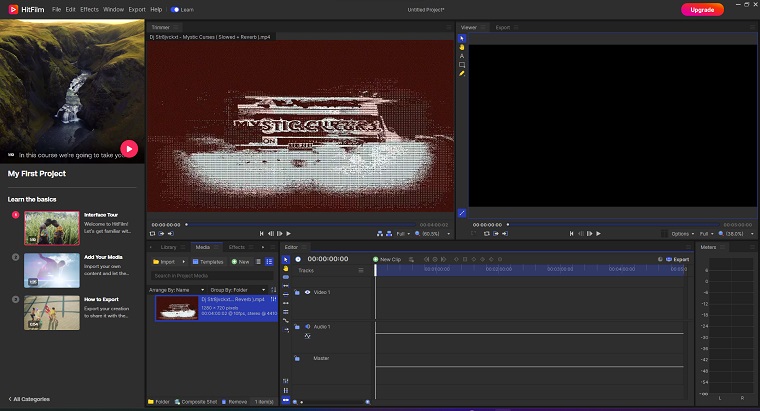
Task: Open Templates in media panel
Action: (x=208, y=262)
